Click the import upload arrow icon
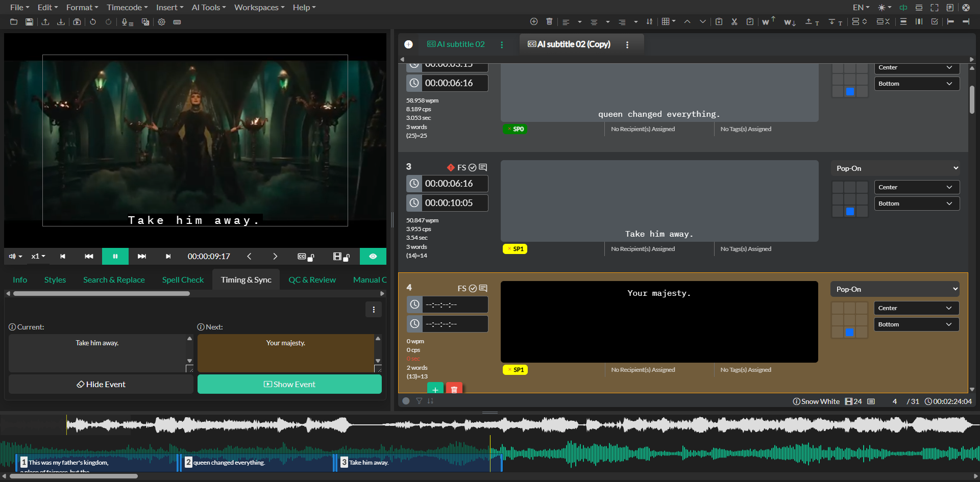The width and height of the screenshot is (980, 482). point(45,22)
